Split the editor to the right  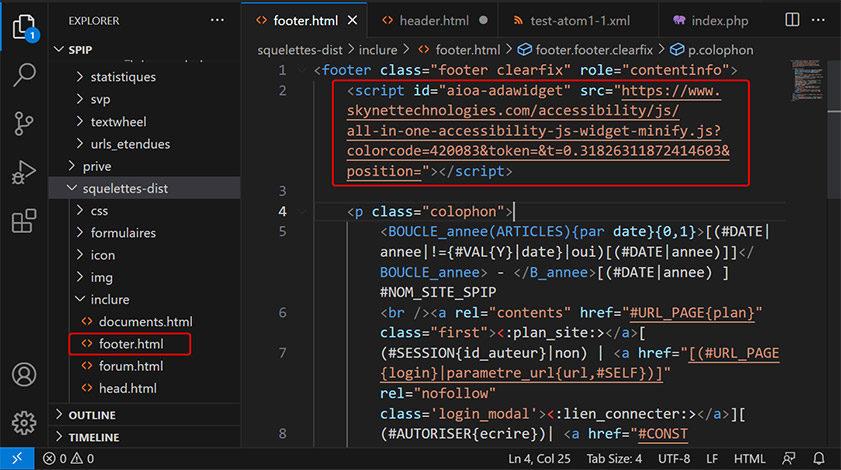coord(792,20)
